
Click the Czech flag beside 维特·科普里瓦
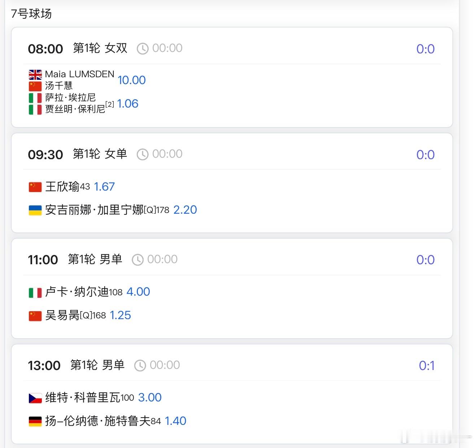point(35,398)
